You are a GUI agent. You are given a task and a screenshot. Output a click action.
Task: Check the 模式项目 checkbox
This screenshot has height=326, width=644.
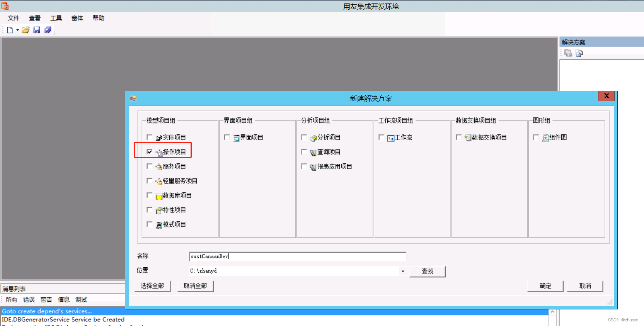point(150,224)
